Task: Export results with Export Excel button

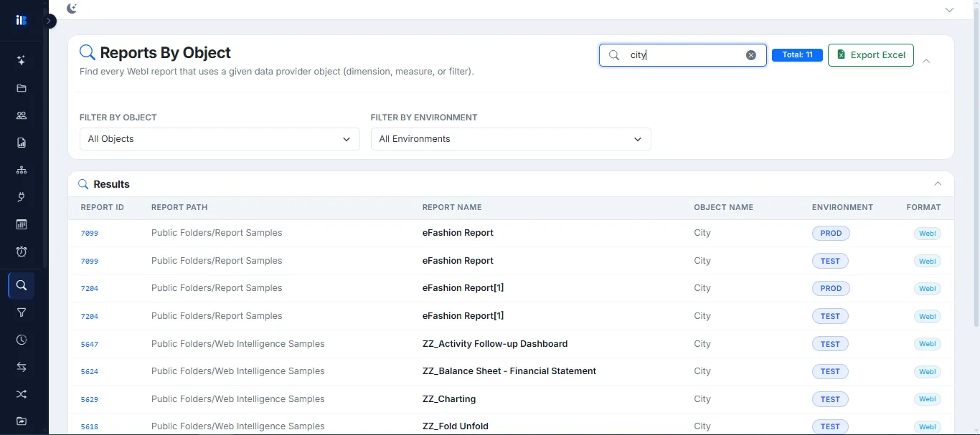Action: pyautogui.click(x=870, y=55)
